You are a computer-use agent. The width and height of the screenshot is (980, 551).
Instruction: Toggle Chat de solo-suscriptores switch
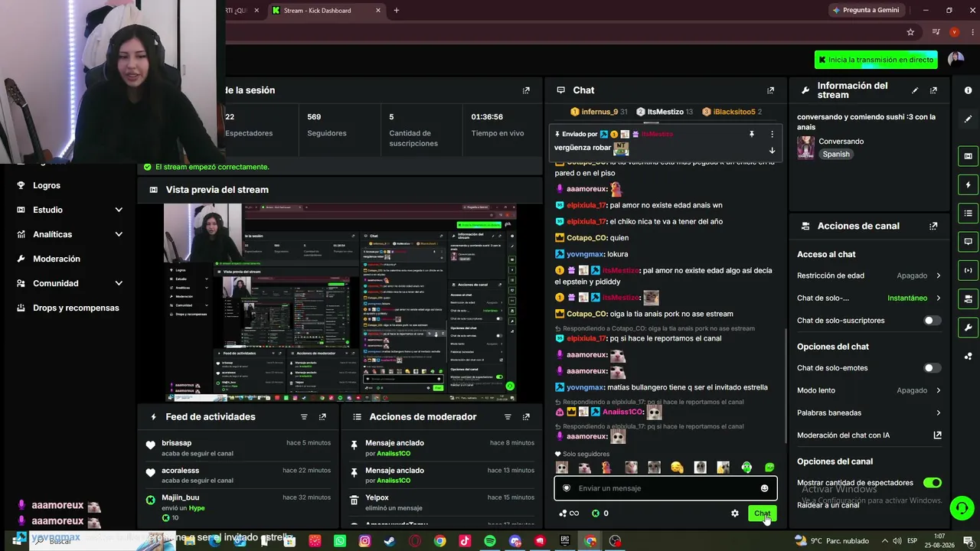pos(933,321)
